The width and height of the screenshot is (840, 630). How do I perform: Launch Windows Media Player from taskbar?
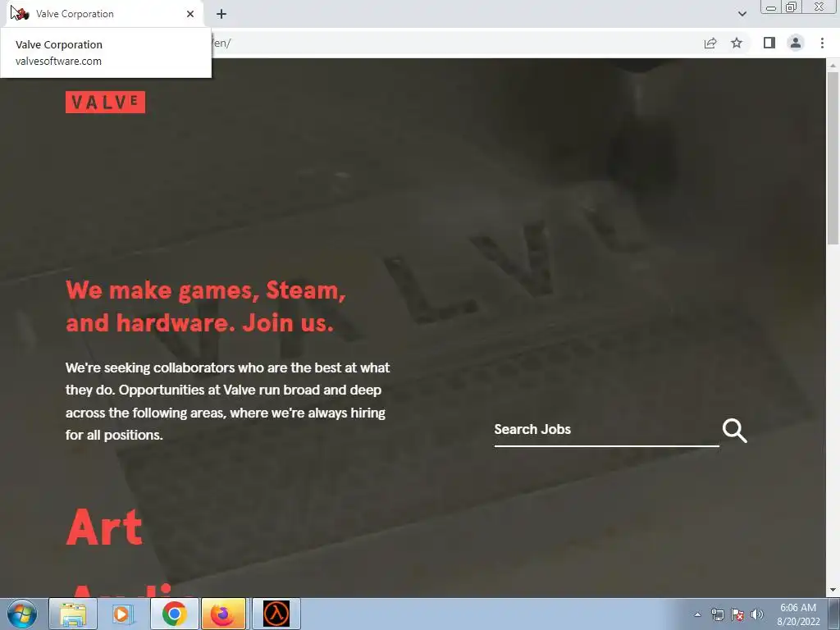pos(123,614)
